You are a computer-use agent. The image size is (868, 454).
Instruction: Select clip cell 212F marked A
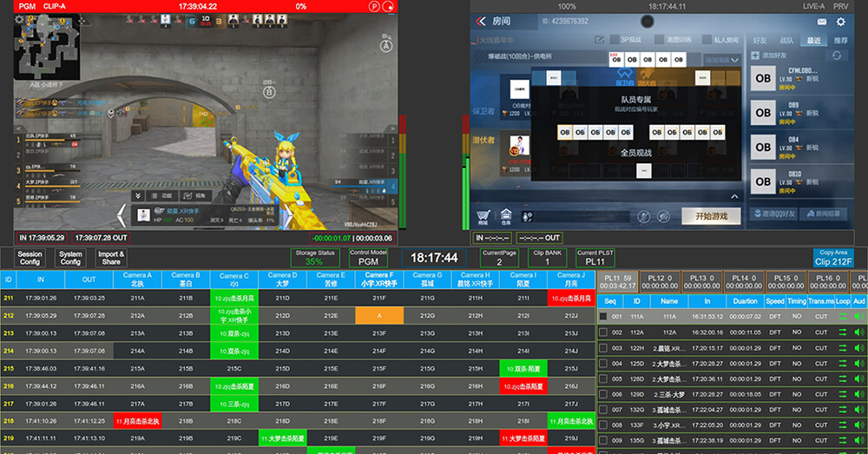[378, 316]
